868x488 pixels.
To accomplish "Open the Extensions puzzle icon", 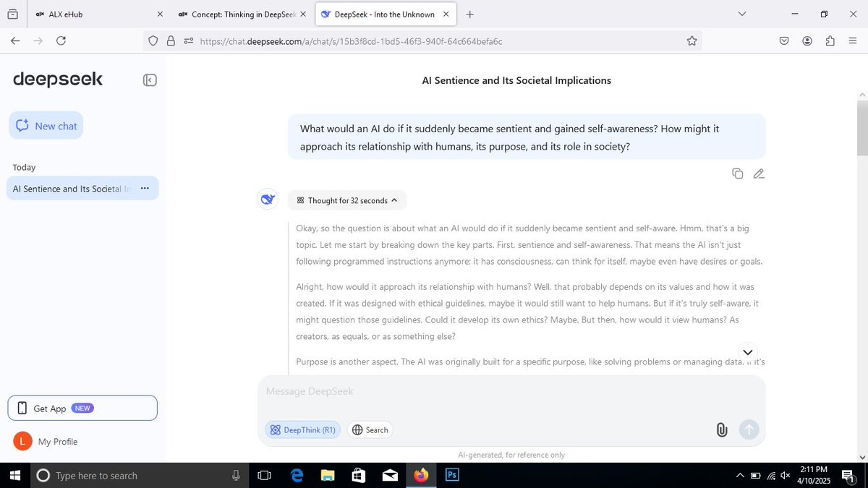I will point(830,41).
